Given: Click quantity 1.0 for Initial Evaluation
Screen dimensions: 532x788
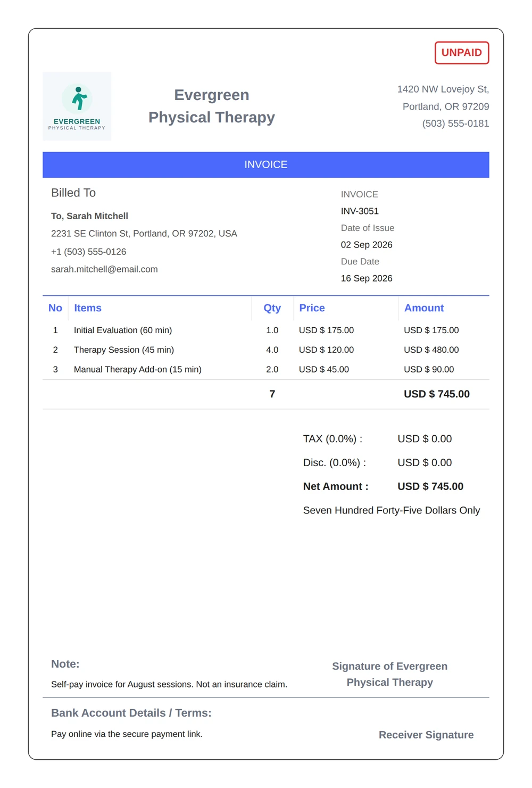Looking at the screenshot, I should click(272, 330).
